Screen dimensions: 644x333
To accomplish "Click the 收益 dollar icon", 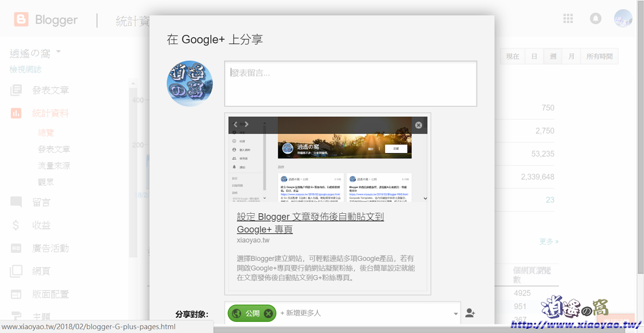I will [16, 226].
